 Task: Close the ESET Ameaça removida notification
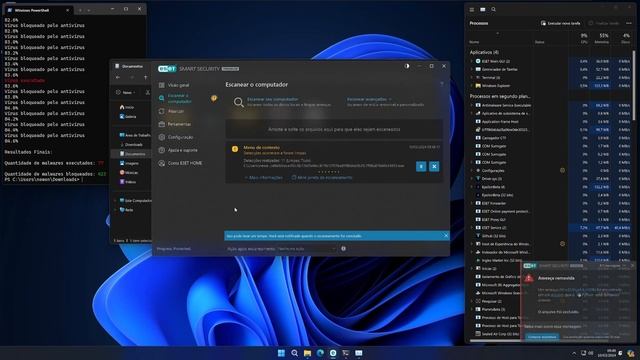(633, 266)
